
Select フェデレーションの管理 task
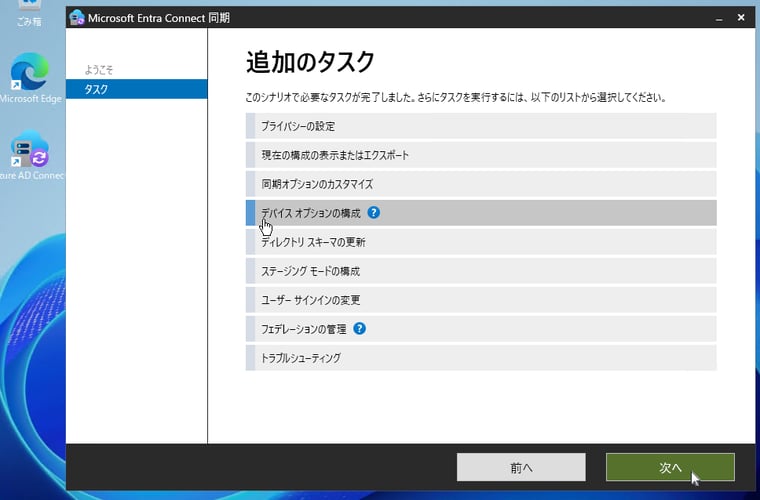(x=481, y=329)
